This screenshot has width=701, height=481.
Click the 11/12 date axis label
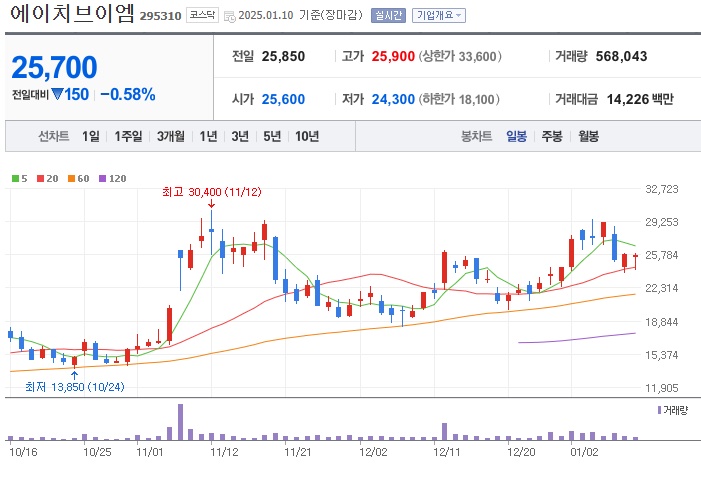coord(224,452)
